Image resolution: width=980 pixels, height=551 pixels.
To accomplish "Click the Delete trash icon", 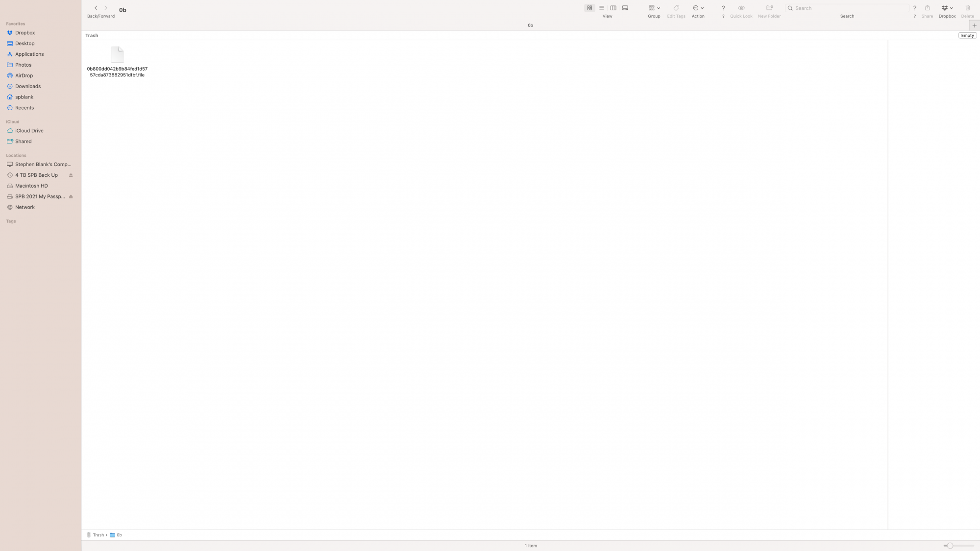I will tap(967, 8).
